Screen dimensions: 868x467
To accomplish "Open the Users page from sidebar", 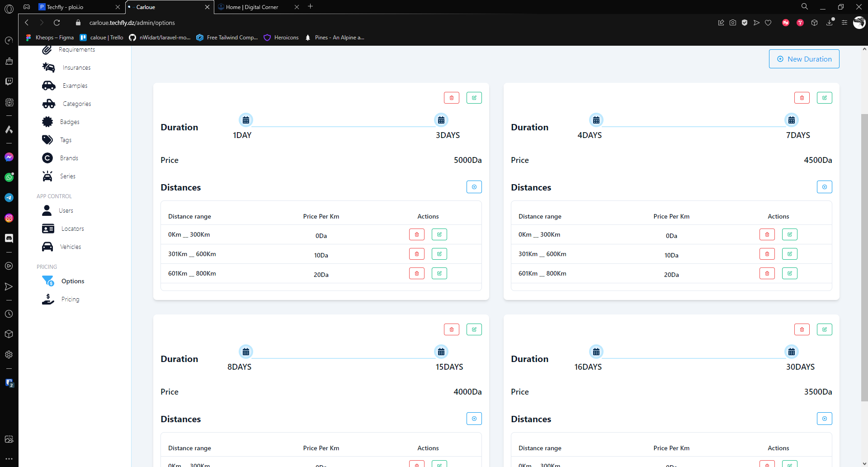I will [66, 210].
